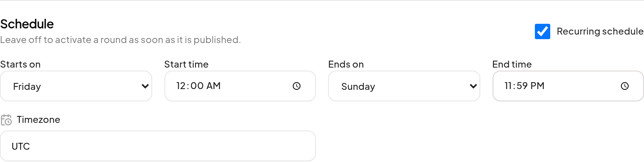Screen dimensions: 644x162
Task: Click the Recurring schedule label text
Action: (x=600, y=31)
